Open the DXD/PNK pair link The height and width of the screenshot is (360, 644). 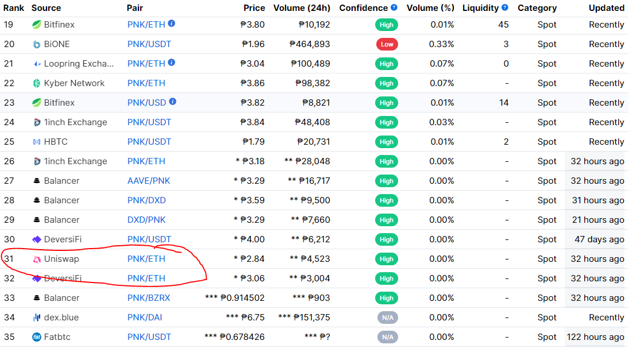146,219
